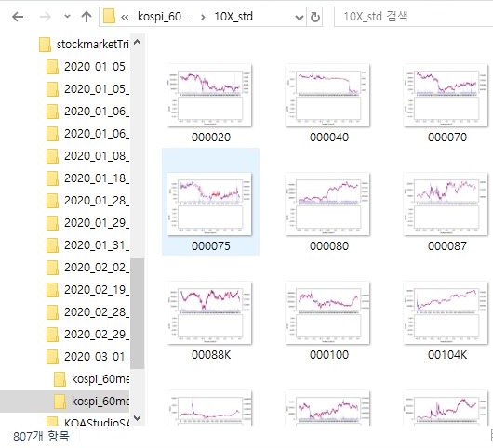
Task: Open the recent locations dropdown chevron
Action: pos(67,17)
